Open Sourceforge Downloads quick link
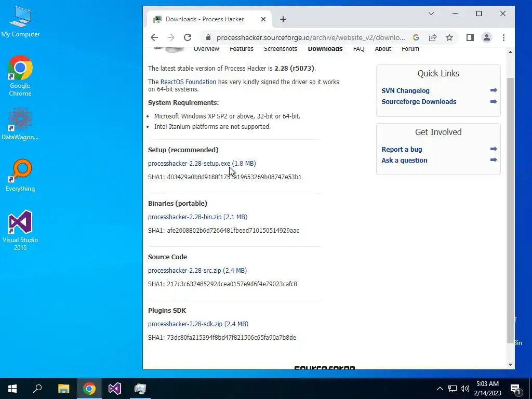 [419, 101]
